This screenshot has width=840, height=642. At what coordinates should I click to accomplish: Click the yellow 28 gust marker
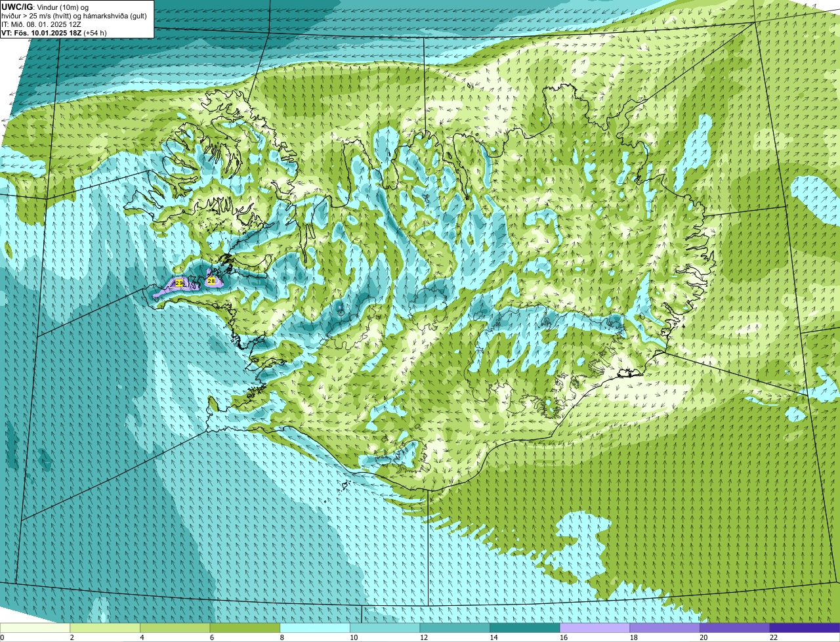211,280
